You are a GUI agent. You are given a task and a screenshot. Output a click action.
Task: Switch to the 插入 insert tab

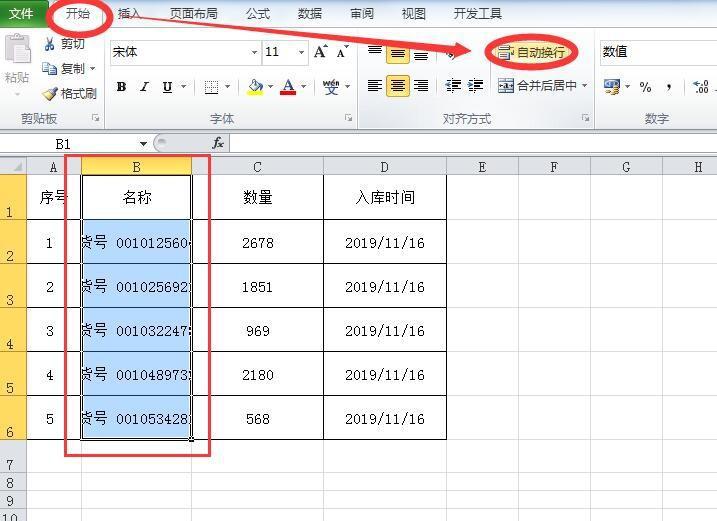click(128, 14)
